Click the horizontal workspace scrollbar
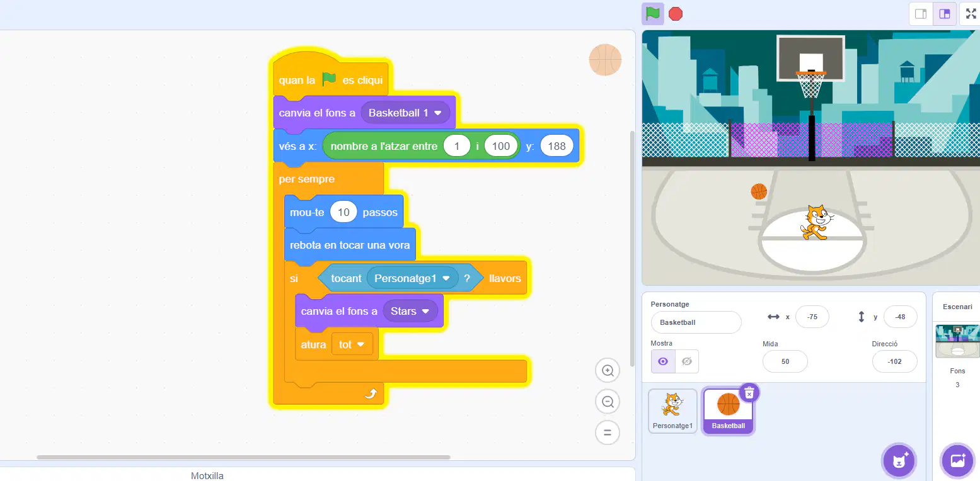Image resolution: width=980 pixels, height=481 pixels. pyautogui.click(x=243, y=457)
